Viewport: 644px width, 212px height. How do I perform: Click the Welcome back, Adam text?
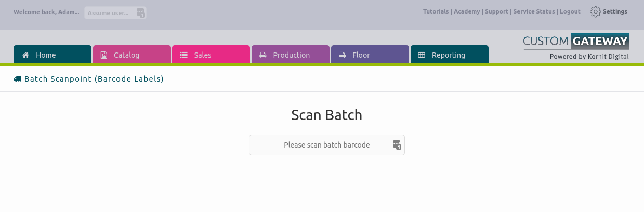point(47,11)
